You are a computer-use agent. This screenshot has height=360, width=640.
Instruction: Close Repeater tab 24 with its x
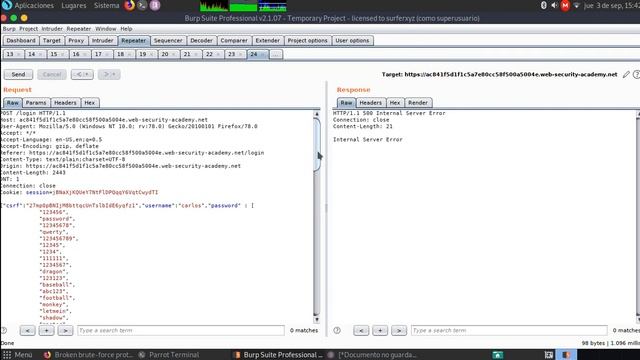[263, 54]
